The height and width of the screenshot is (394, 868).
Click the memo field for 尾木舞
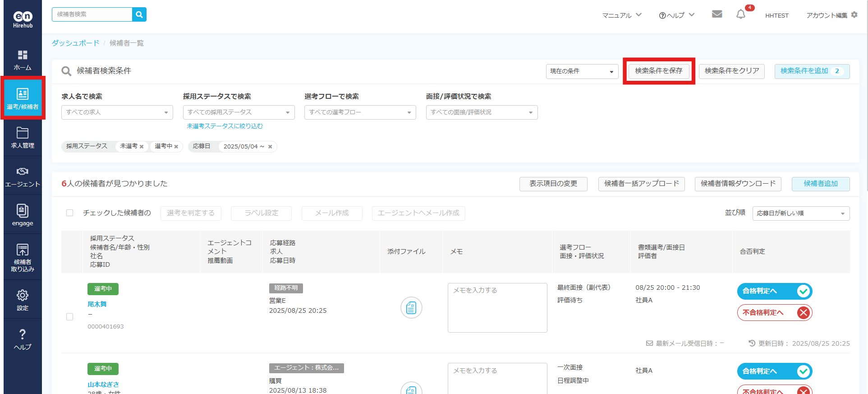pos(497,308)
